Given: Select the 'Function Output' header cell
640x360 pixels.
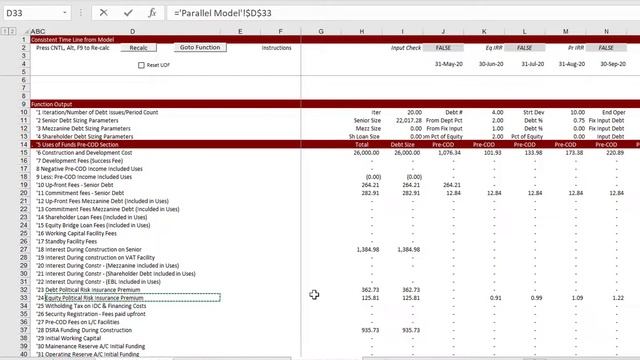Looking at the screenshot, I should (51, 104).
